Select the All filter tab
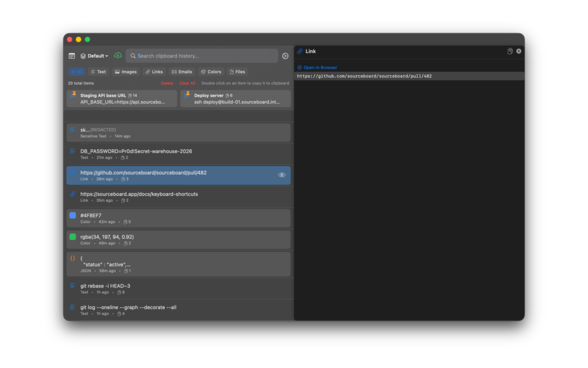The width and height of the screenshot is (588, 368). click(x=76, y=72)
